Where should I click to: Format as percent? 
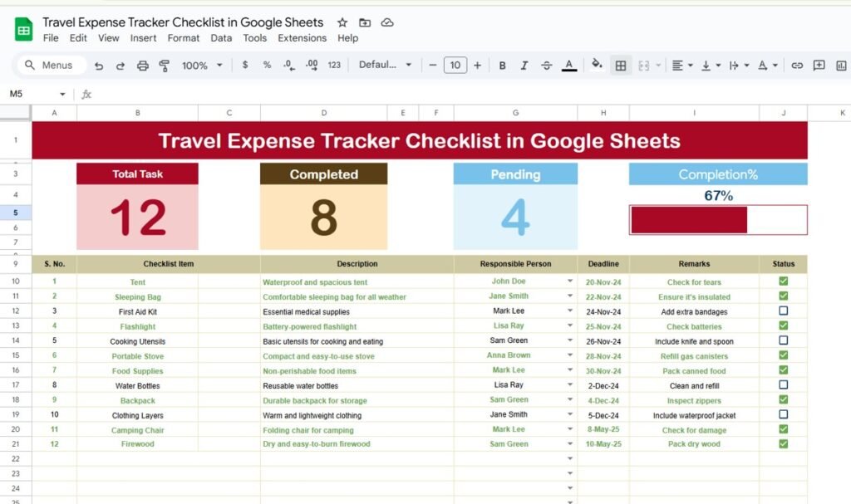(267, 65)
